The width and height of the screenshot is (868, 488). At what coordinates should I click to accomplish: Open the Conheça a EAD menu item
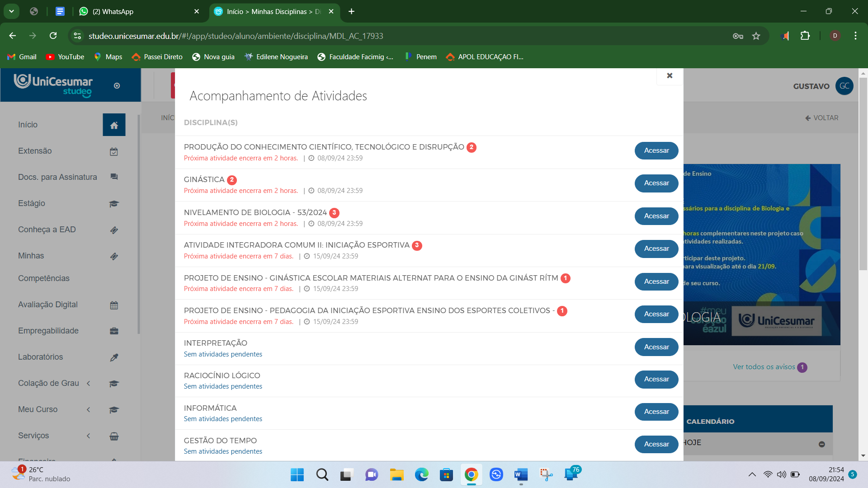click(x=47, y=230)
